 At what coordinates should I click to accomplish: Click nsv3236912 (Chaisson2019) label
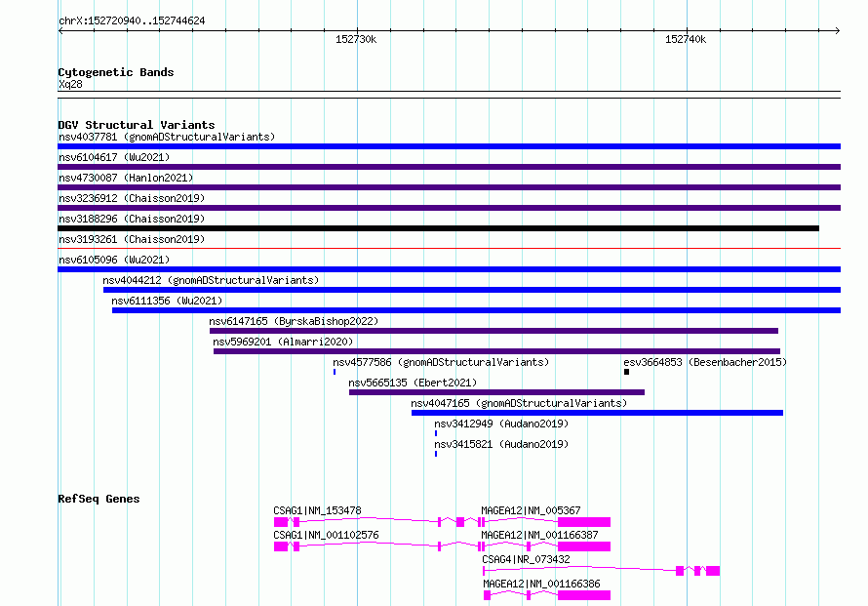click(x=132, y=198)
